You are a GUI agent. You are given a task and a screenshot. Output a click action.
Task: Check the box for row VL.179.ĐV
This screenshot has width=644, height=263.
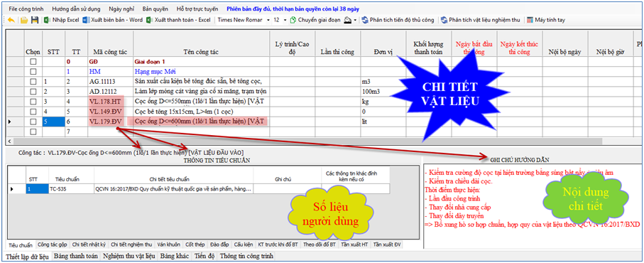tap(33, 122)
